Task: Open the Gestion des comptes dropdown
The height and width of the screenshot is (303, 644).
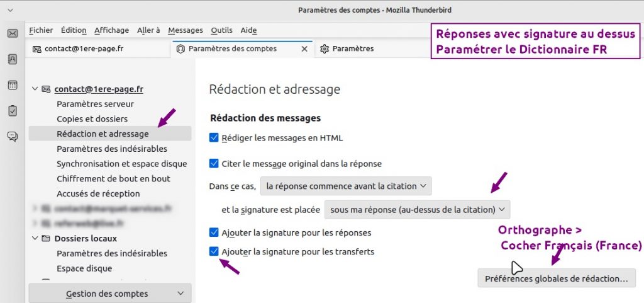Action: pos(110,294)
